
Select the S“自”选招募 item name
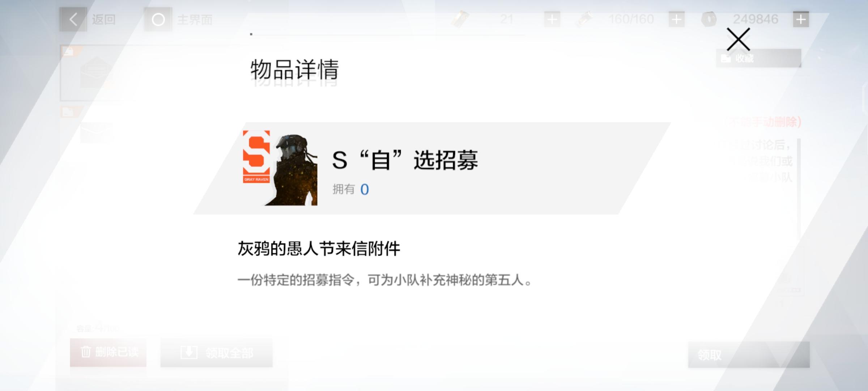(405, 160)
